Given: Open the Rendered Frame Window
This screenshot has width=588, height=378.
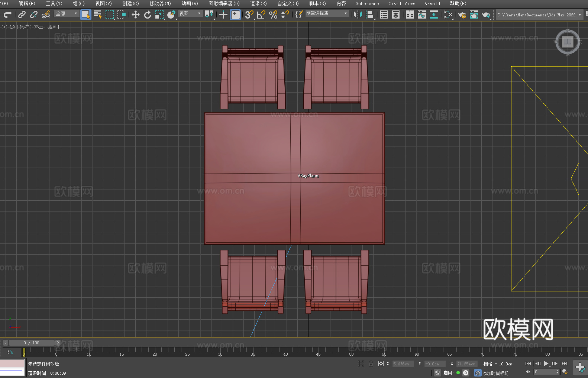Looking at the screenshot, I should coord(474,14).
